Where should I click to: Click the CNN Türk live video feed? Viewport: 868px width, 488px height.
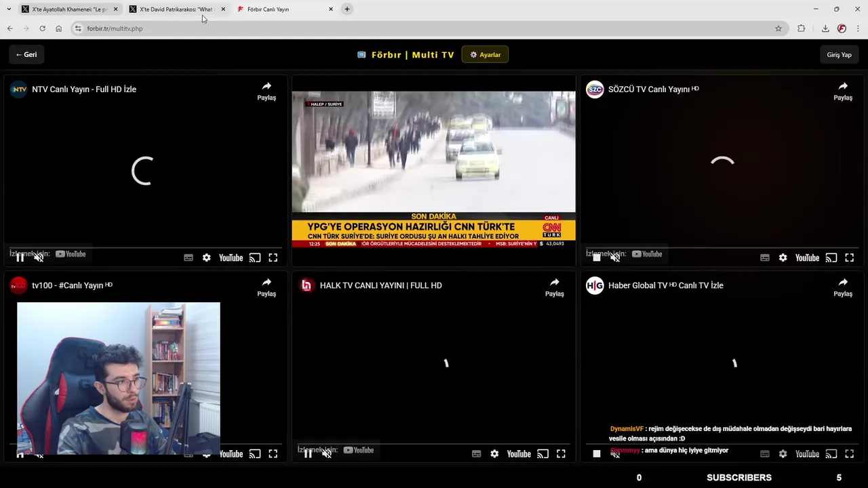click(x=433, y=169)
